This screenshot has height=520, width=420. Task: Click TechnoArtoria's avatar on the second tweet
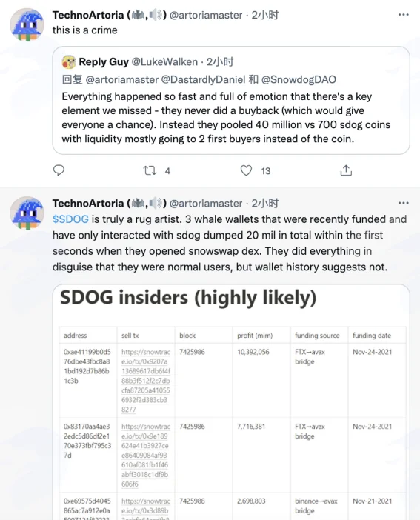click(x=27, y=213)
